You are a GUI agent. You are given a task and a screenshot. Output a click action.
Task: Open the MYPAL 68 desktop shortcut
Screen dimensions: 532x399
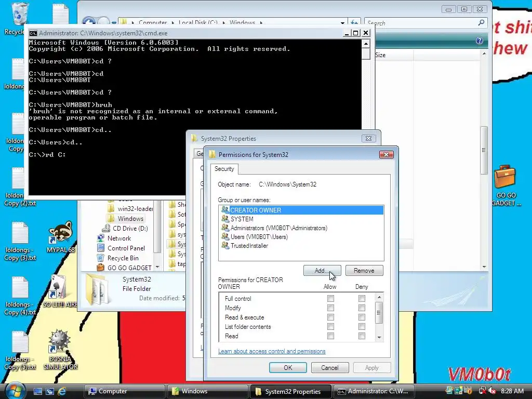[x=60, y=237]
